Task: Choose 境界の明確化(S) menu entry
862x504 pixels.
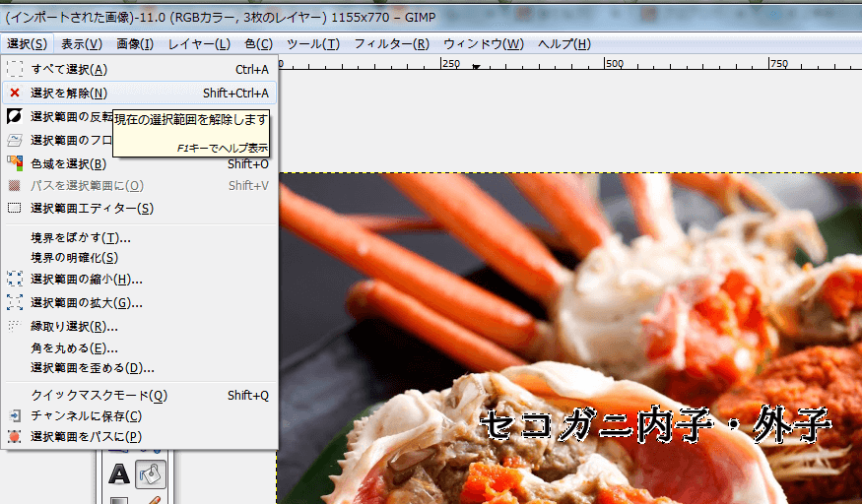Action: (139, 257)
